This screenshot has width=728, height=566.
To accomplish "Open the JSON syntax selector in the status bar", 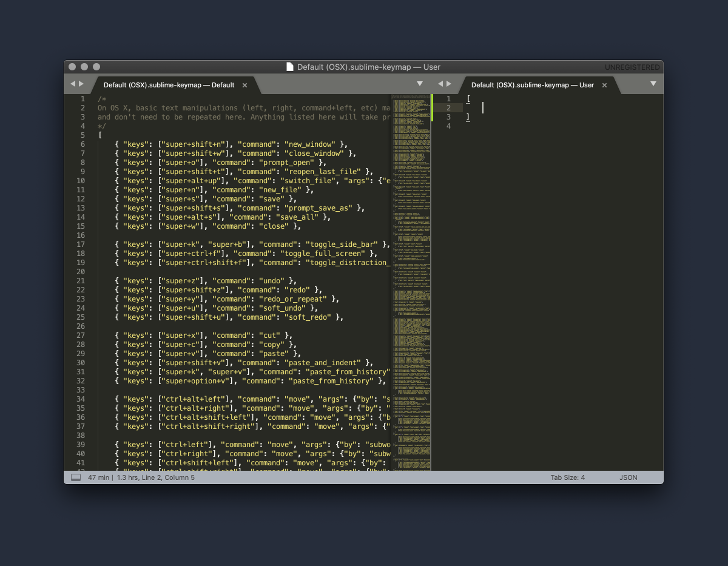I will point(628,477).
